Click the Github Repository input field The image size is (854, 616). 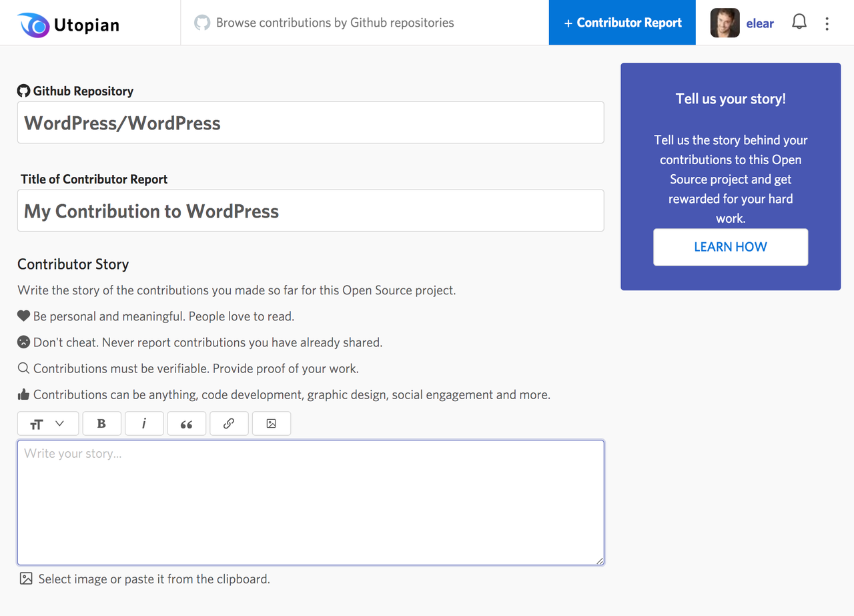point(311,123)
